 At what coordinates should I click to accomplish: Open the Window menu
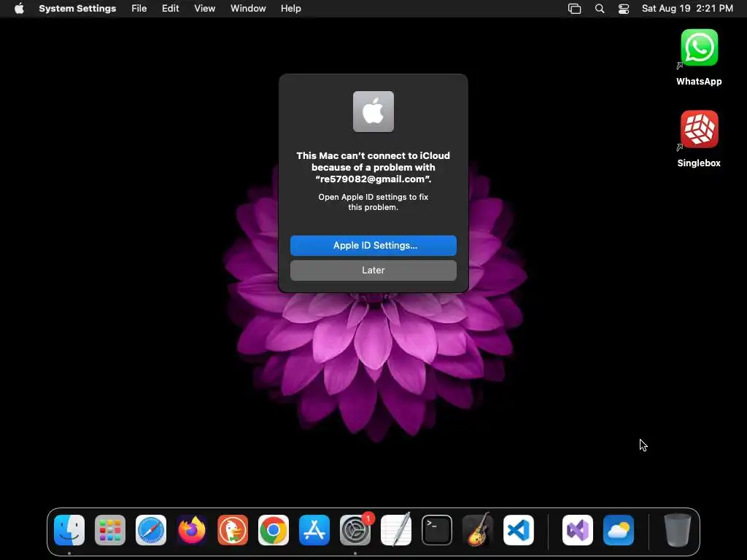point(248,9)
